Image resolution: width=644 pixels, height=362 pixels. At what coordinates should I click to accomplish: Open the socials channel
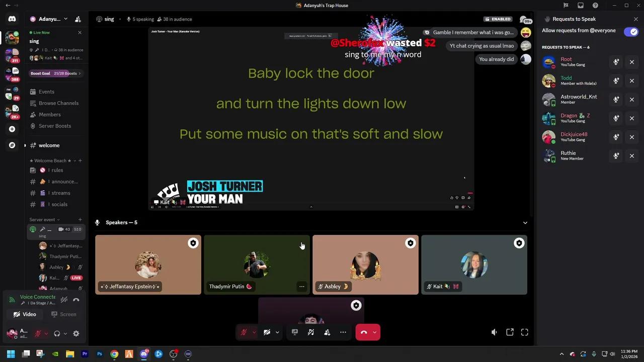(x=56, y=204)
